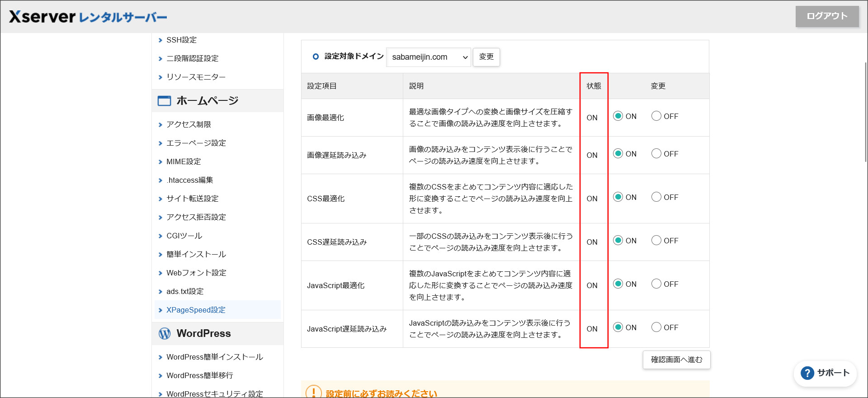Click the 変更 button next to domain
This screenshot has height=398, width=868.
[x=486, y=57]
